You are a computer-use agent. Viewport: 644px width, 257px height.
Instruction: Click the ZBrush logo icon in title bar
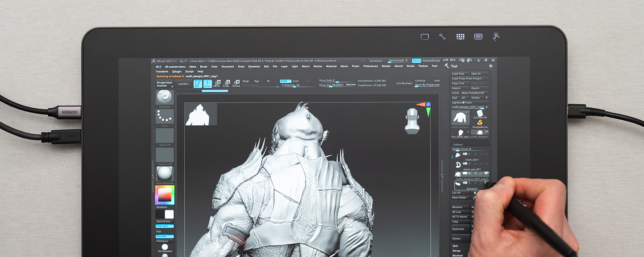pyautogui.click(x=153, y=61)
